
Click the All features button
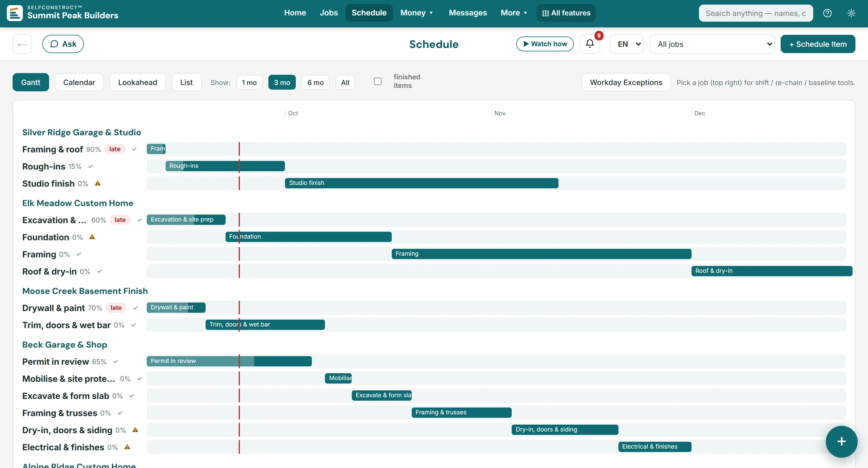[566, 13]
